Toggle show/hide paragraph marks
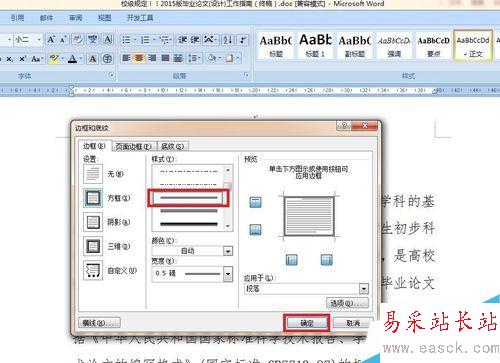The width and height of the screenshot is (500, 363). (x=243, y=40)
